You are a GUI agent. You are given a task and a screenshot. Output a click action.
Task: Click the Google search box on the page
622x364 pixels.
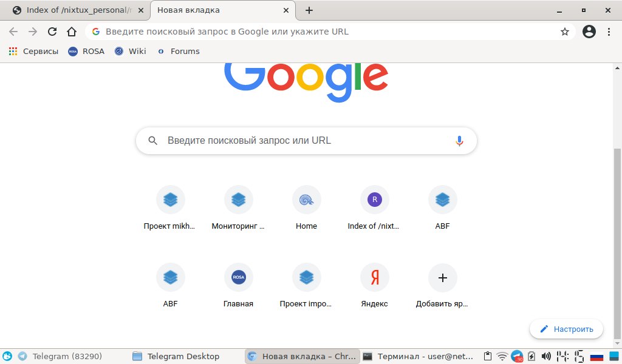(306, 141)
